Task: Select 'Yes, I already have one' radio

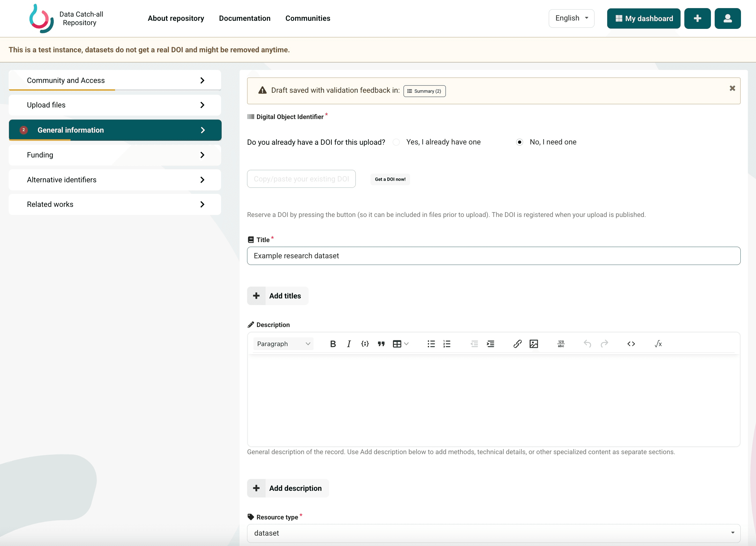Action: pos(396,142)
